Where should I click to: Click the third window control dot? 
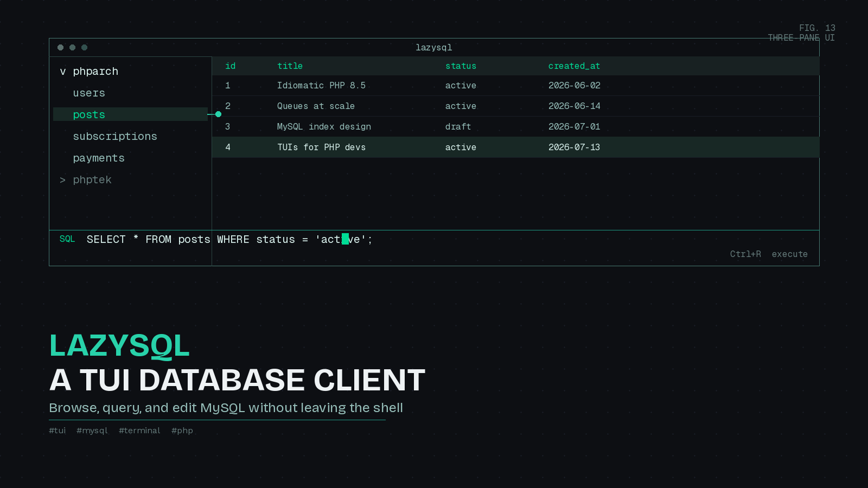click(84, 48)
